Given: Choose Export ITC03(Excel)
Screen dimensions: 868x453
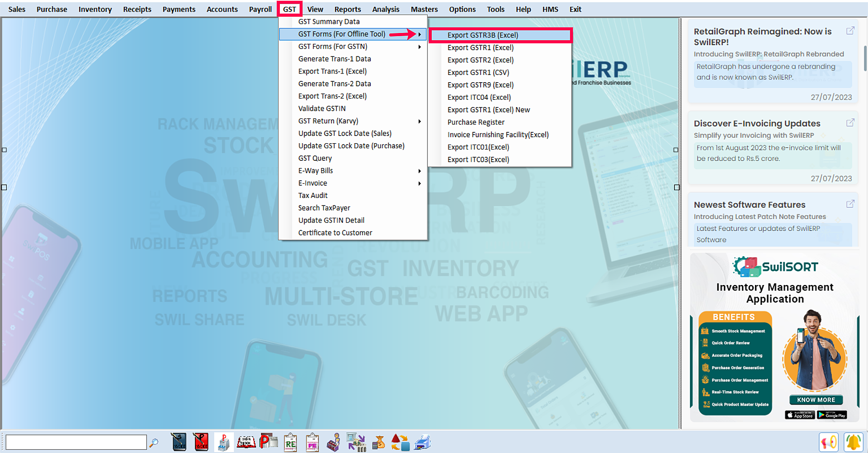Looking at the screenshot, I should click(500, 159).
